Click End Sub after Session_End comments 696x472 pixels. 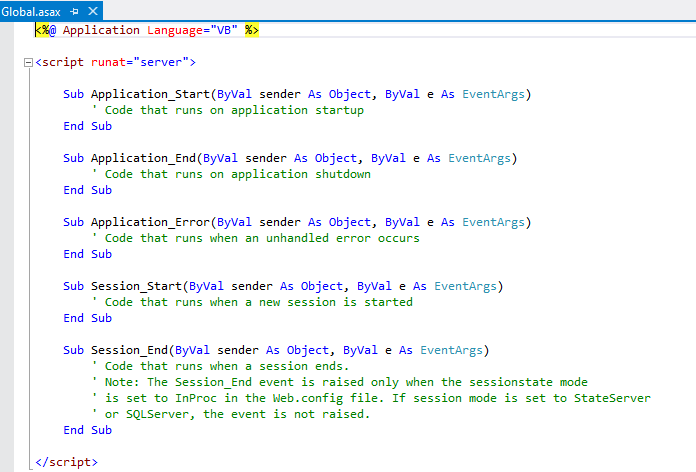pyautogui.click(x=87, y=430)
